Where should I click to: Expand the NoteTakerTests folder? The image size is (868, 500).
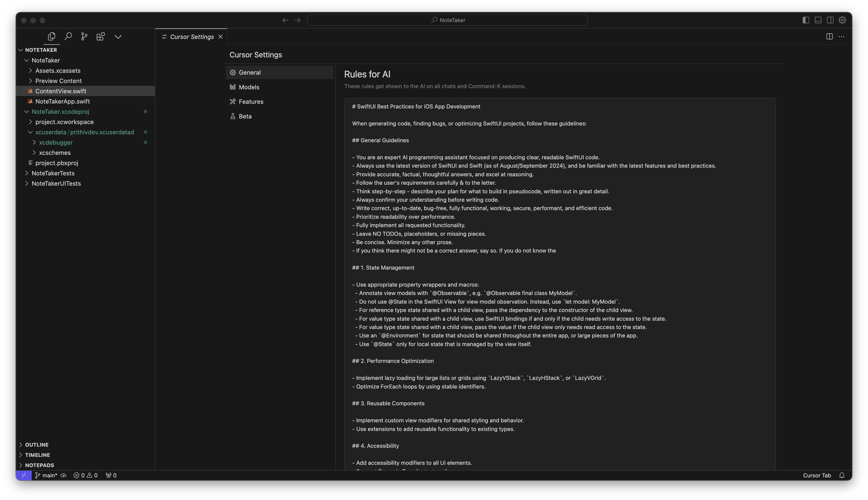pyautogui.click(x=85, y=174)
